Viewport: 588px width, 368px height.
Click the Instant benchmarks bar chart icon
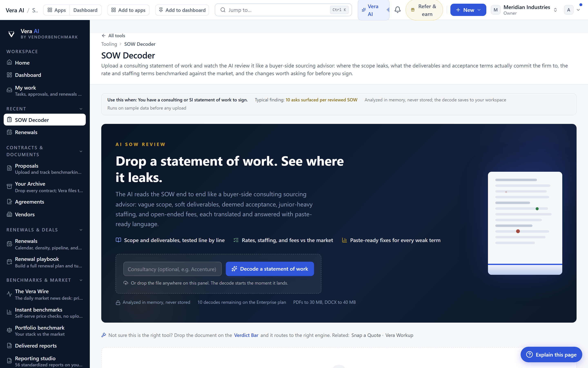click(x=9, y=312)
